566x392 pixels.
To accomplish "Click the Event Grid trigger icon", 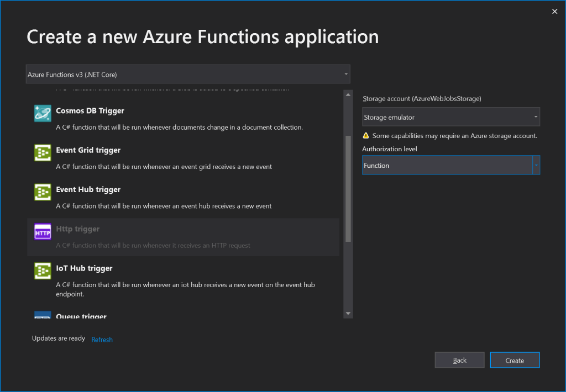I will coord(43,153).
